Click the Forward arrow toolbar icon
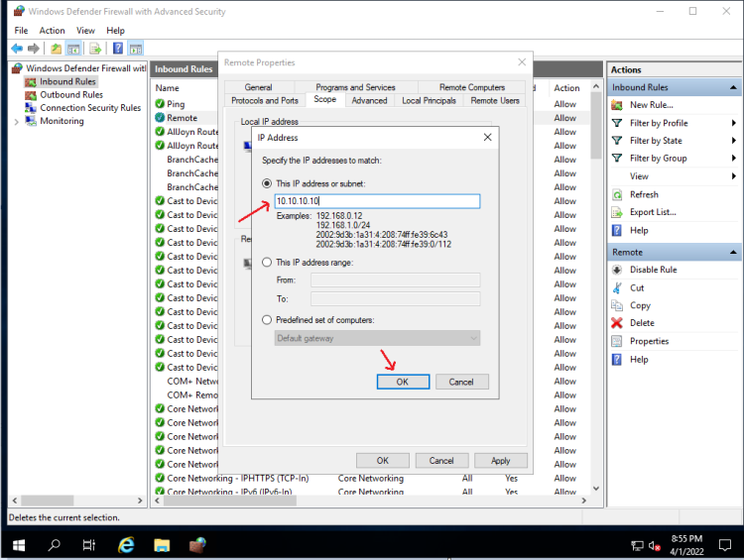Screen dimensions: 744x560 click(33, 49)
